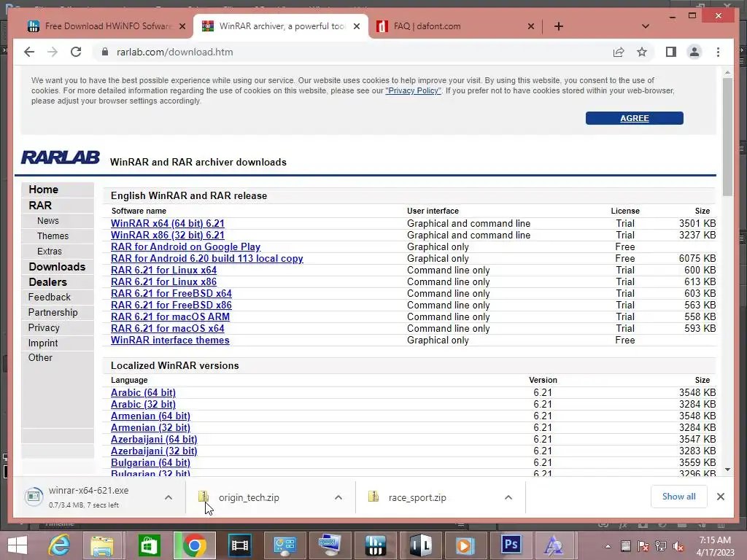The width and height of the screenshot is (747, 560).
Task: Open Imprint in the sidebar
Action: 43,343
